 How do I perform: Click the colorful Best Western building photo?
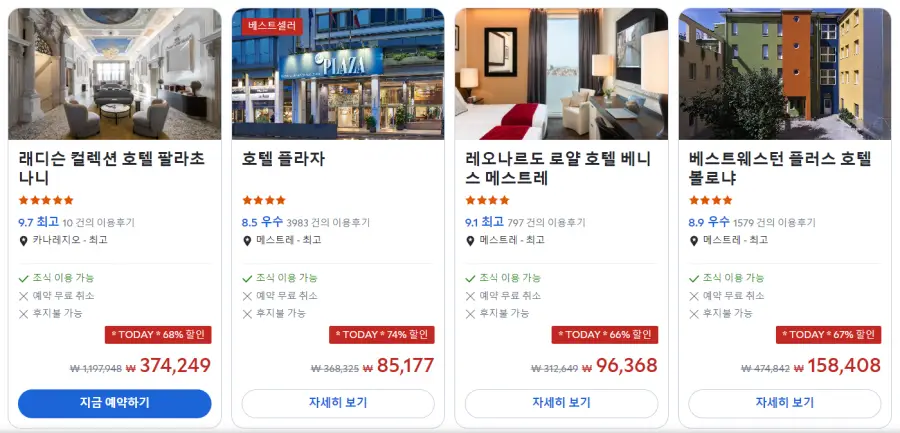tap(785, 74)
